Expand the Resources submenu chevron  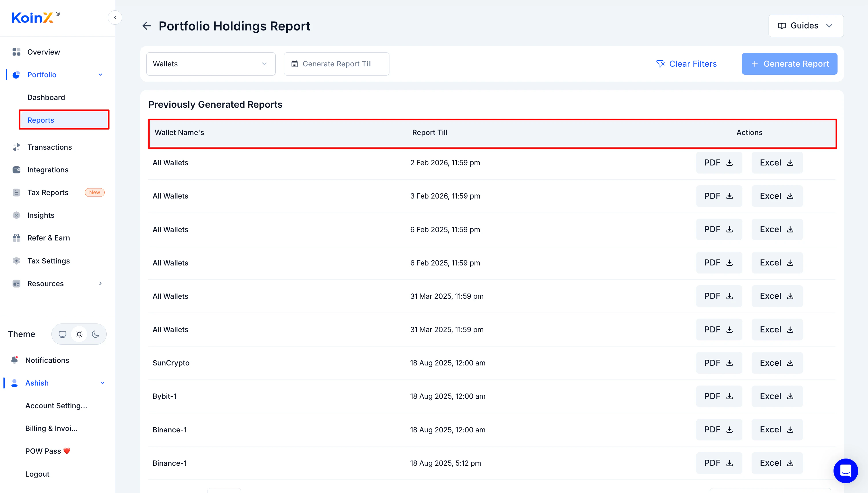coord(100,283)
